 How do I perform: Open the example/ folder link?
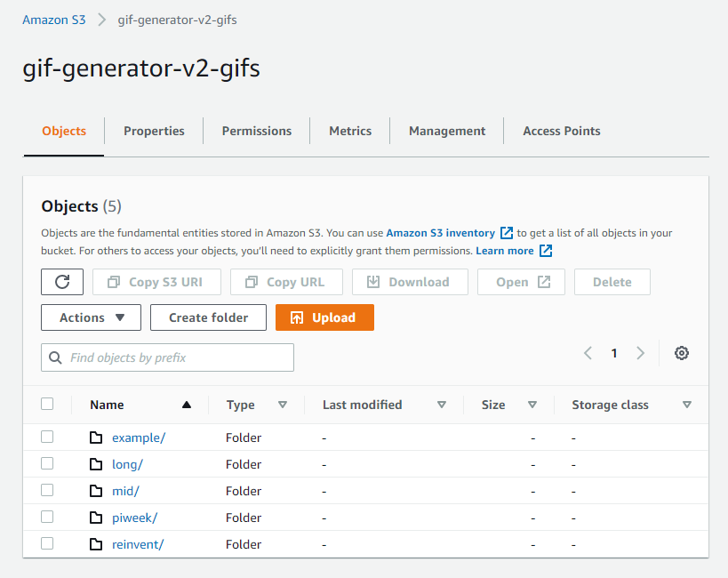pyautogui.click(x=139, y=438)
